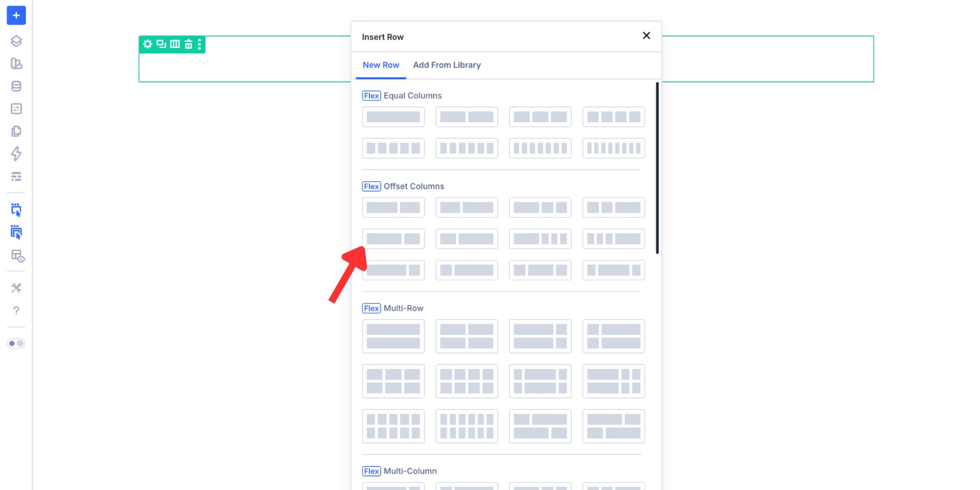Click the Multi-Column section heading
The width and height of the screenshot is (980, 490).
click(410, 471)
